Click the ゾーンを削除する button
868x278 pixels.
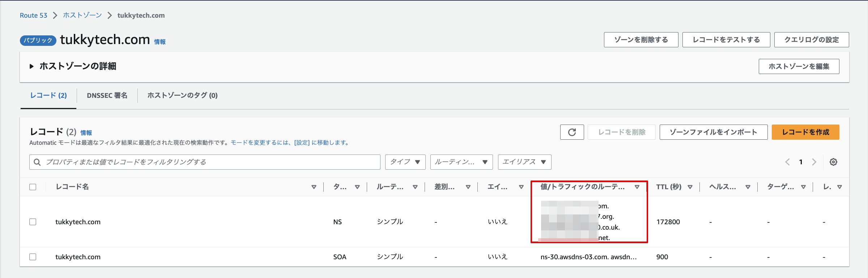641,40
